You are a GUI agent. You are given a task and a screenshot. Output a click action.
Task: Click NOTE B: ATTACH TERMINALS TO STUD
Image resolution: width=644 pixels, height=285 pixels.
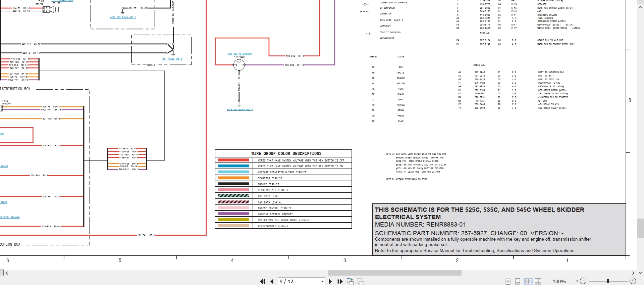coord(406,179)
